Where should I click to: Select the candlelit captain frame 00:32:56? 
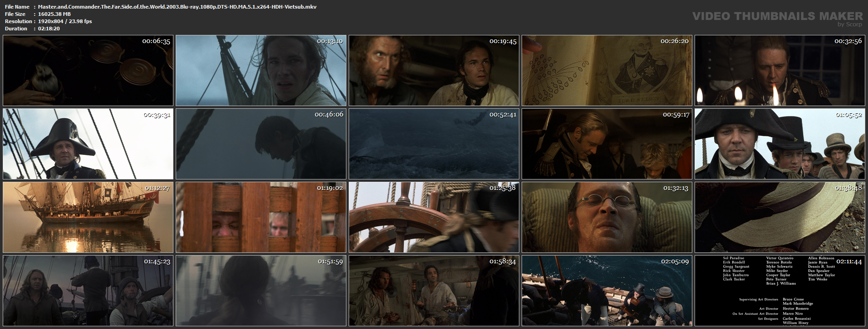780,71
